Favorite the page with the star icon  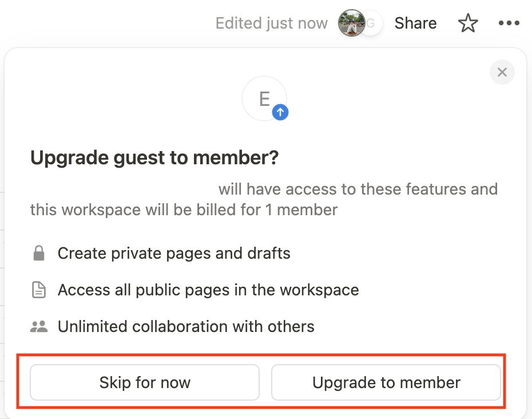click(468, 23)
